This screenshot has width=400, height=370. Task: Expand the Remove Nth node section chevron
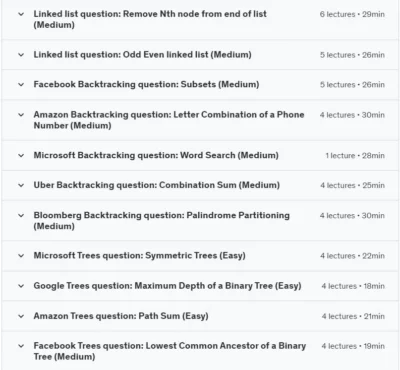coord(21,14)
